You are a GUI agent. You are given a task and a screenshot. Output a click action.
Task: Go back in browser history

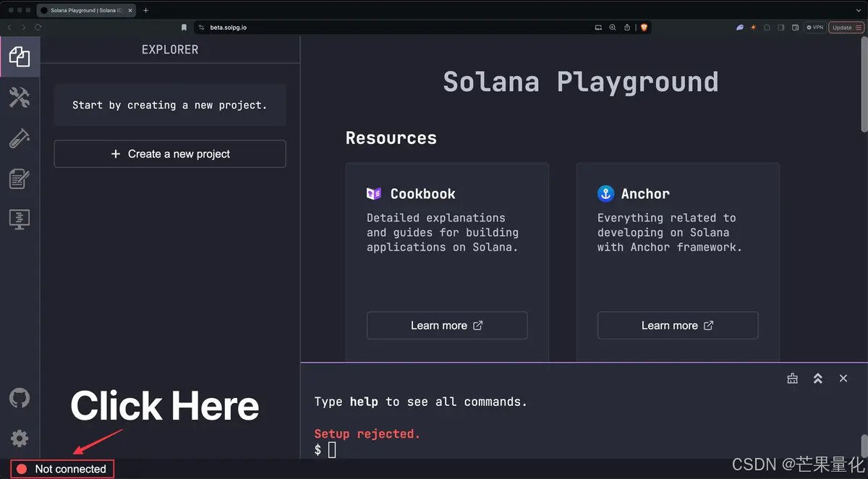coord(9,27)
